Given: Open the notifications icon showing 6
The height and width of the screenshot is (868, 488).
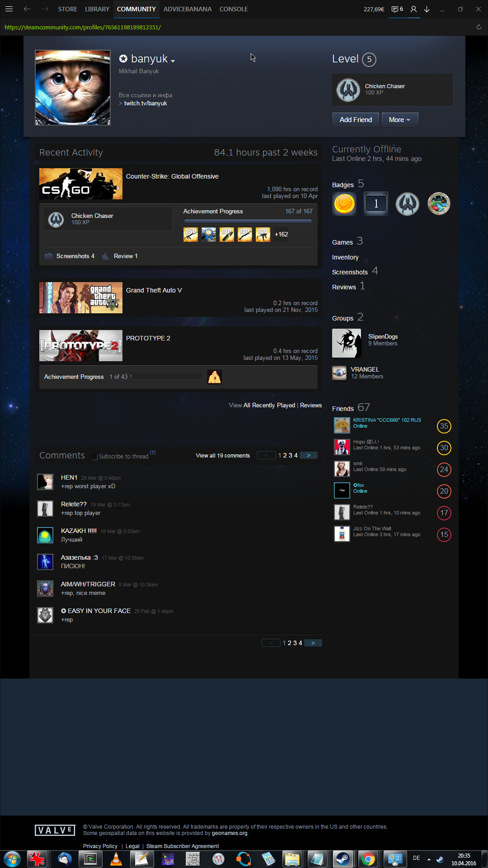Looking at the screenshot, I should pyautogui.click(x=397, y=9).
